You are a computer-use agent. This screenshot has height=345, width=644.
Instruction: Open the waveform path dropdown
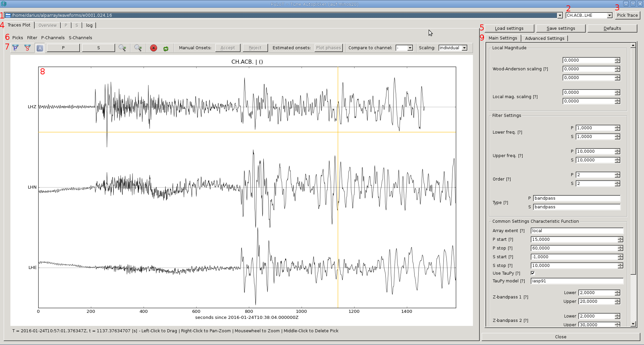(559, 15)
